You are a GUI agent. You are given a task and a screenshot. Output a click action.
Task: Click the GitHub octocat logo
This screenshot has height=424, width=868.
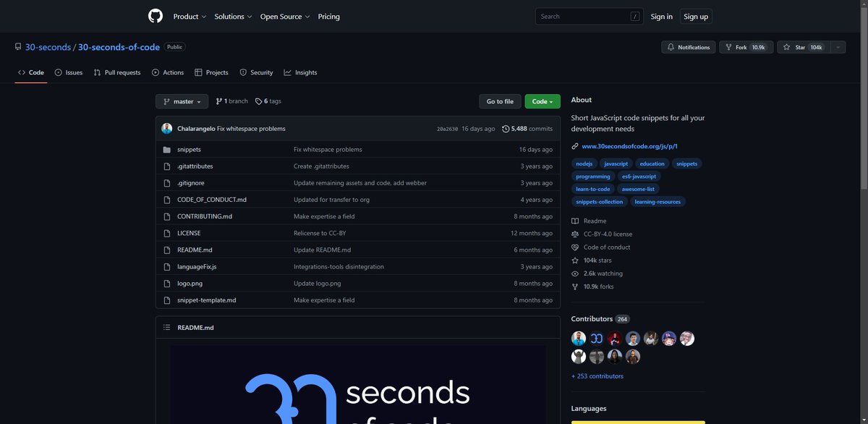pos(155,16)
